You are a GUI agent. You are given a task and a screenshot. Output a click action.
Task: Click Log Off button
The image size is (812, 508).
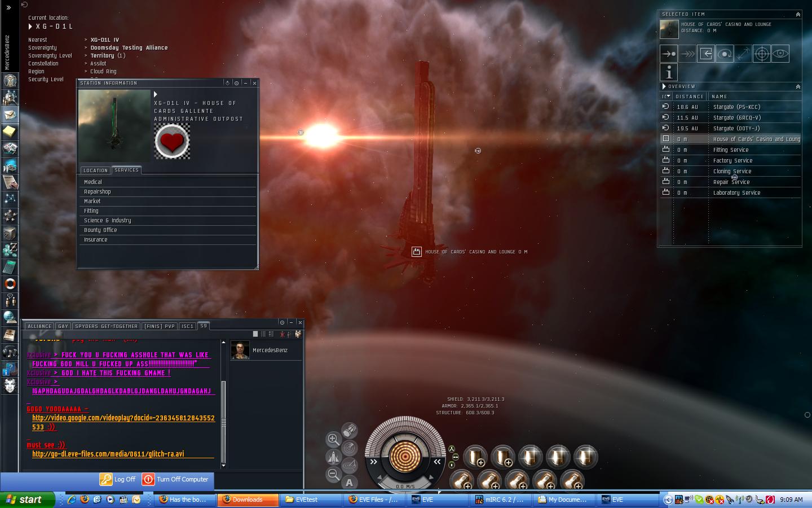coord(118,479)
